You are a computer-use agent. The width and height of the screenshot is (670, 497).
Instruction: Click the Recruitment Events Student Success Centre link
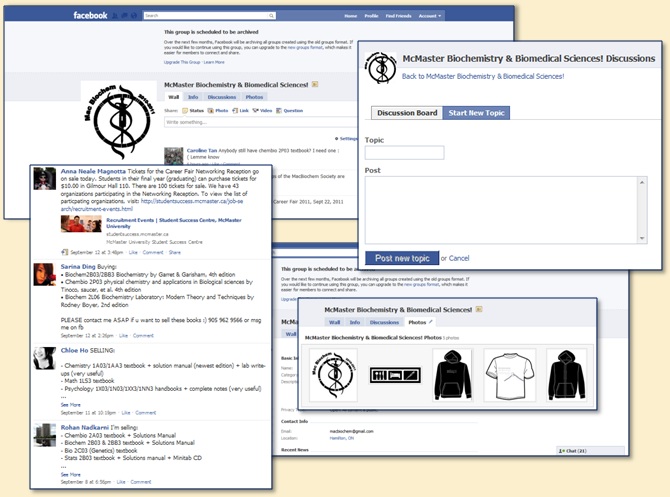[173, 223]
